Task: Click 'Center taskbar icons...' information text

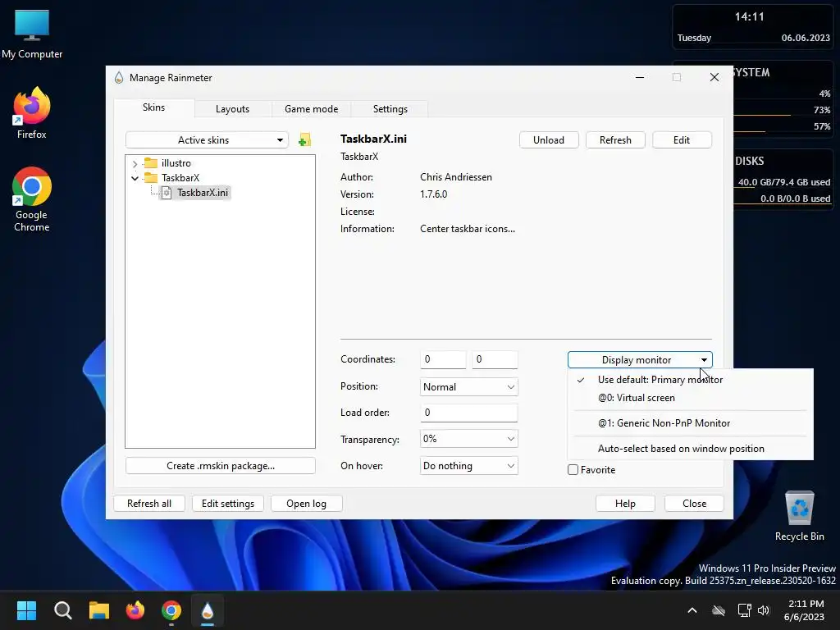Action: [x=467, y=229]
